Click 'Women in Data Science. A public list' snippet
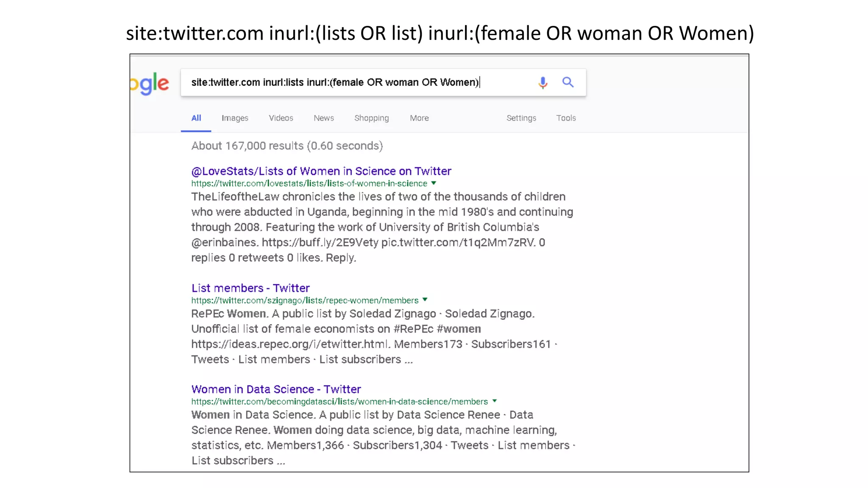This screenshot has height=488, width=868. coord(362,415)
